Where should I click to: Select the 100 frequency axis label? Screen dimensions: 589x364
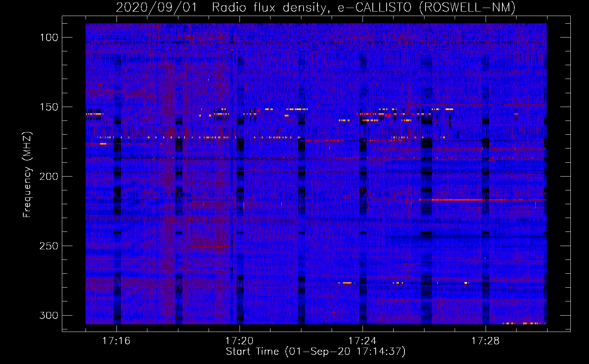coord(49,37)
